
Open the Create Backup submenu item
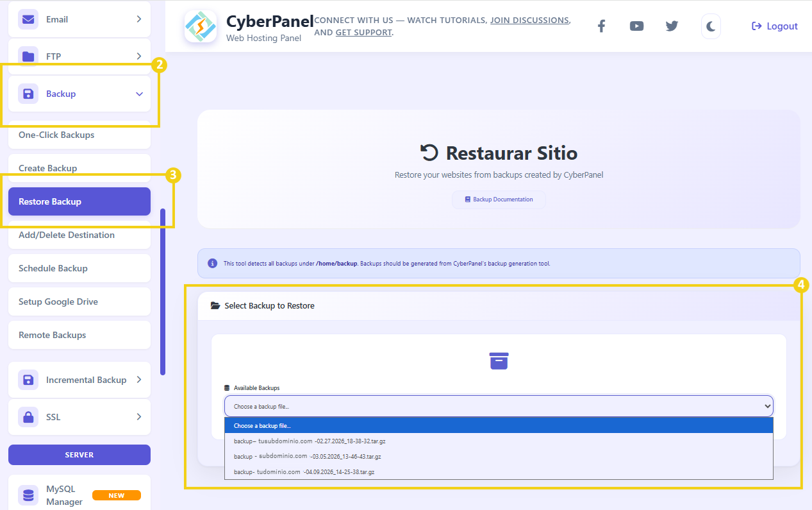point(79,168)
